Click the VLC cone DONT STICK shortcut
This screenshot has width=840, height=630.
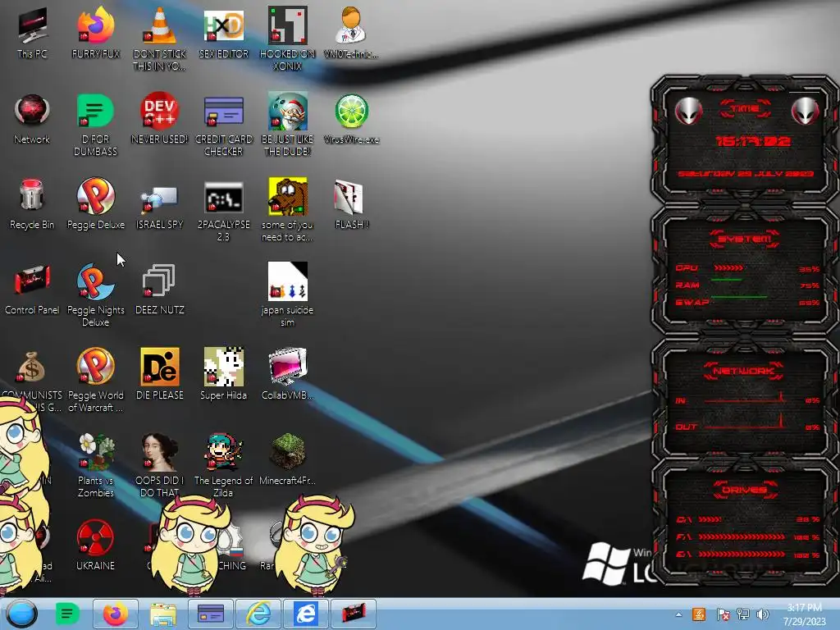[x=160, y=39]
